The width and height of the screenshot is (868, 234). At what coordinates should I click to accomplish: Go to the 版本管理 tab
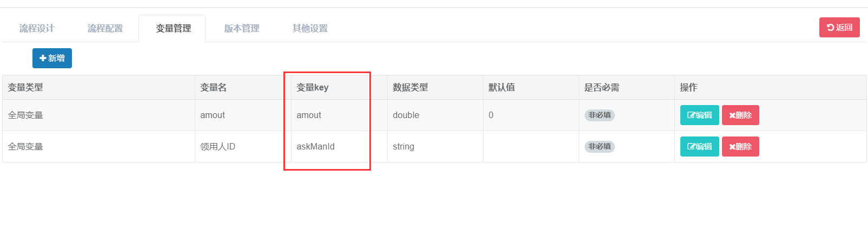point(242,28)
